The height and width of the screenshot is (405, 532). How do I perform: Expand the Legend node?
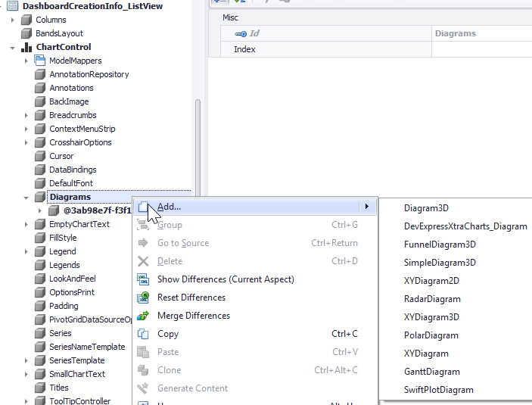coord(26,251)
